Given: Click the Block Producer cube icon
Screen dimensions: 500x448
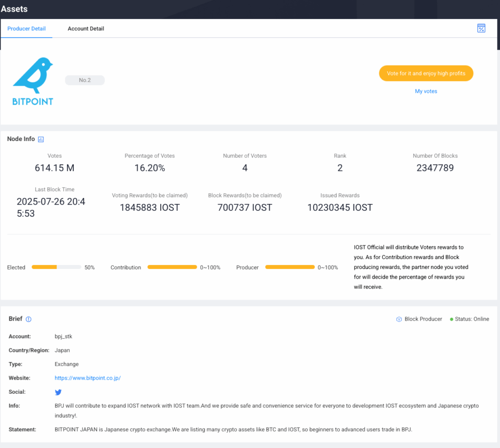Looking at the screenshot, I should click(399, 319).
